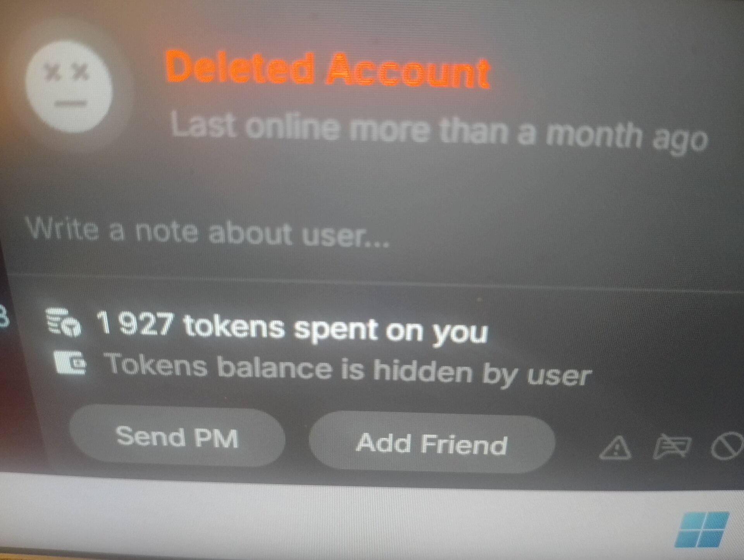Click the coin stack tokens icon
This screenshot has width=744, height=560.
coord(63,322)
